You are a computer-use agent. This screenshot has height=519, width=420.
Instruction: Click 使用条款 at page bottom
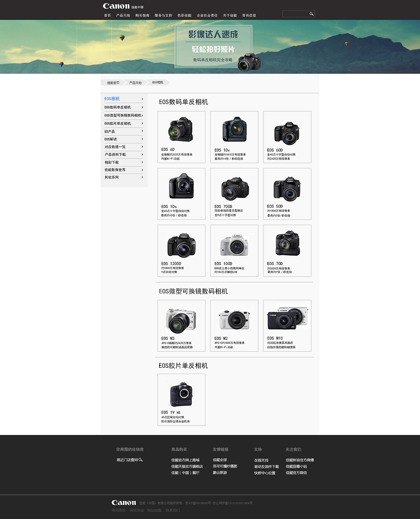pyautogui.click(x=119, y=510)
